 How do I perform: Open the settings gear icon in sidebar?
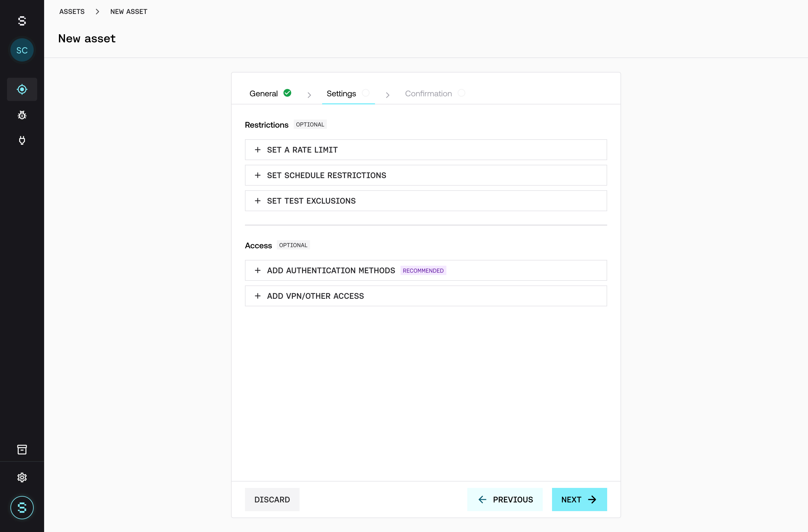(x=22, y=477)
